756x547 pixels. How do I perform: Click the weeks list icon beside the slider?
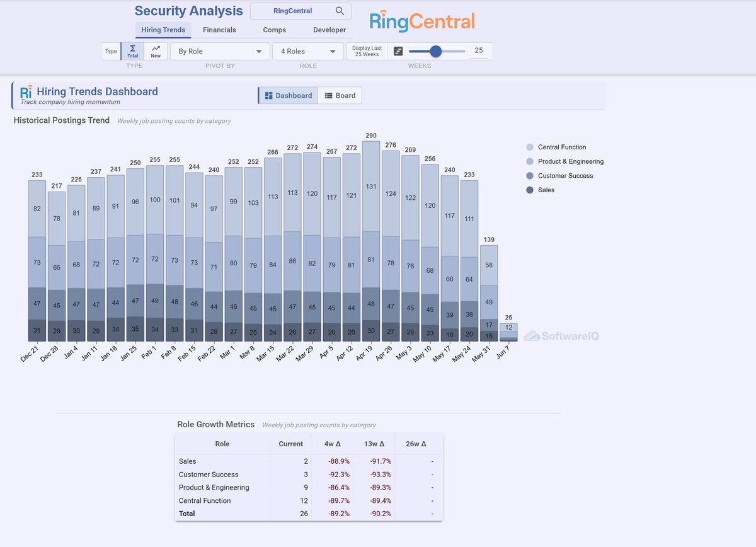pos(398,51)
